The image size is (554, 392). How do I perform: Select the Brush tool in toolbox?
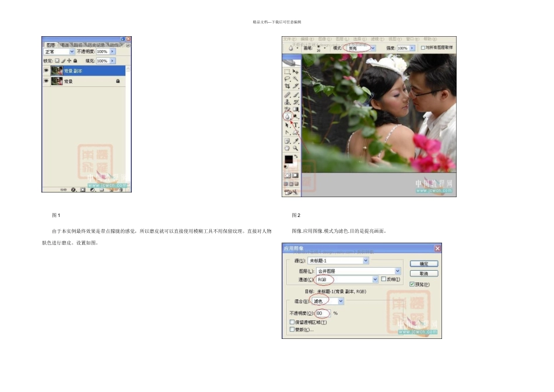click(296, 94)
